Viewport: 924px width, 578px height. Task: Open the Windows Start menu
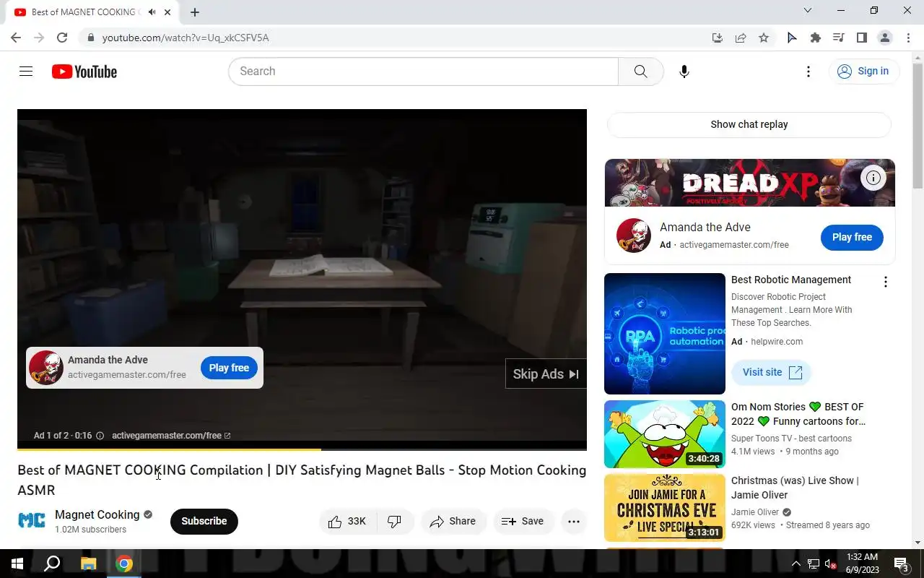[x=17, y=564]
